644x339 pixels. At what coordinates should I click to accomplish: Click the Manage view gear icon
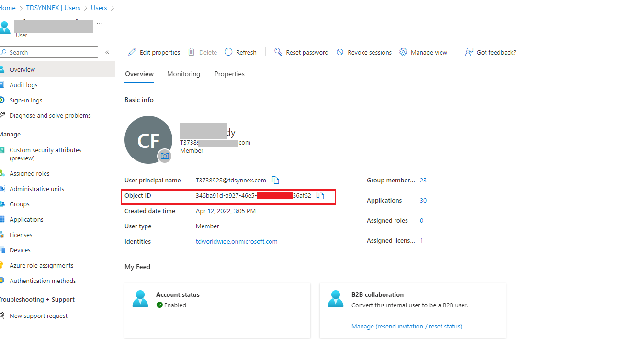coord(403,52)
